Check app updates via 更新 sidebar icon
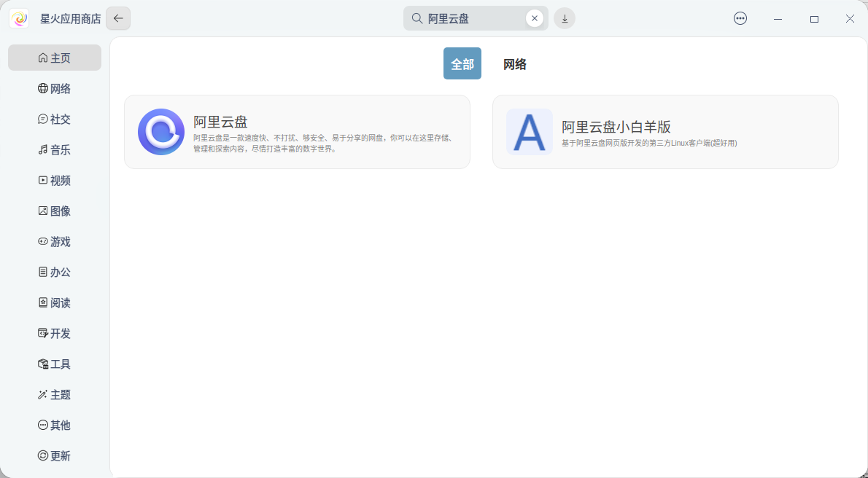Image resolution: width=868 pixels, height=478 pixels. (55, 455)
